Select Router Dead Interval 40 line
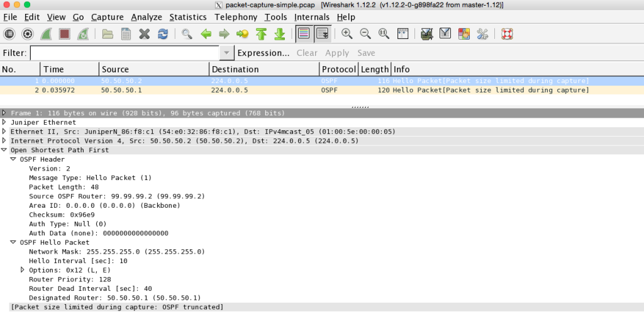This screenshot has height=316, width=644. point(91,288)
